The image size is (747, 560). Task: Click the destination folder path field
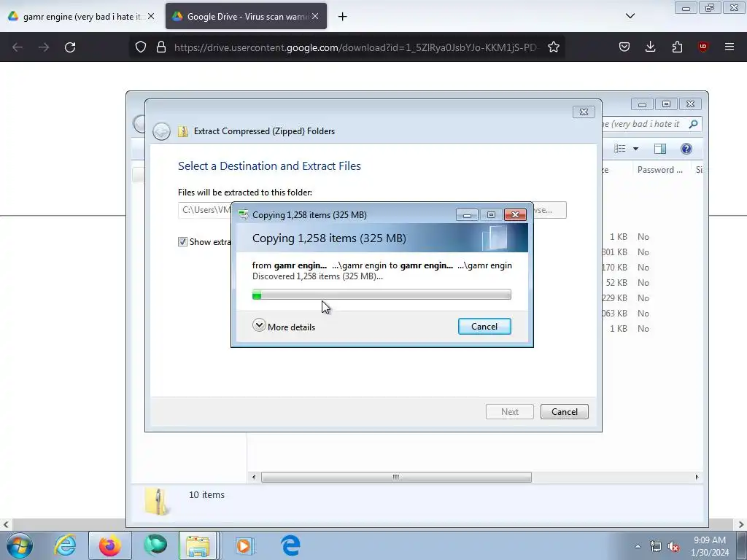205,210
